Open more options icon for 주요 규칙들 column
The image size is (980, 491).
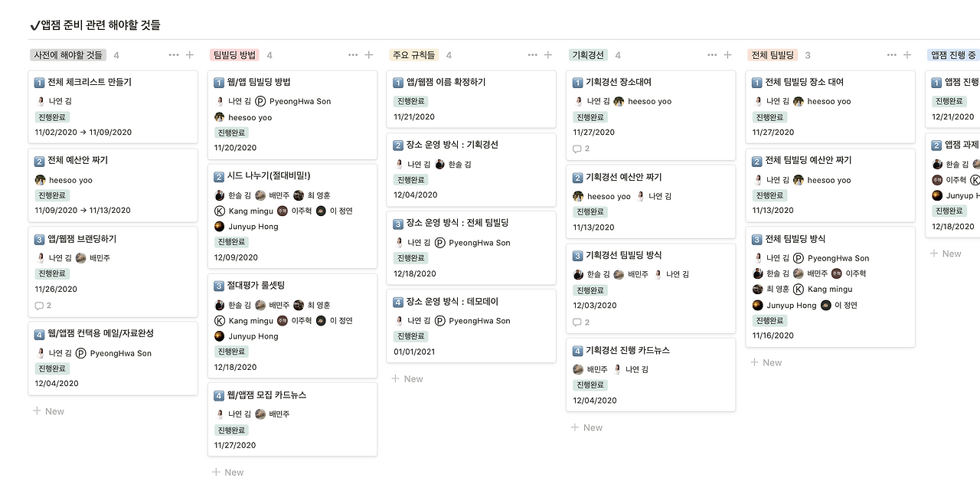pos(533,55)
